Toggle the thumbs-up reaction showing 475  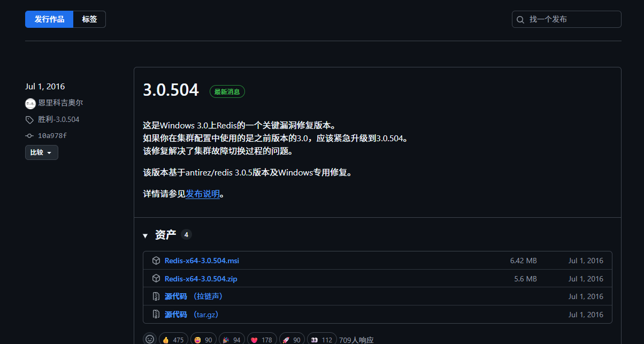173,339
